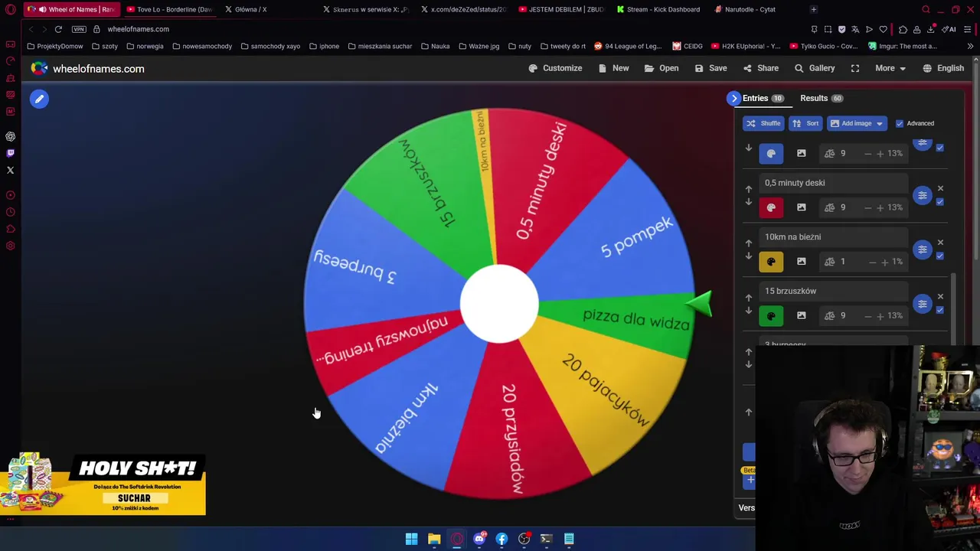980x551 pixels.
Task: Edit the 10km na bieżni entry field
Action: point(833,237)
